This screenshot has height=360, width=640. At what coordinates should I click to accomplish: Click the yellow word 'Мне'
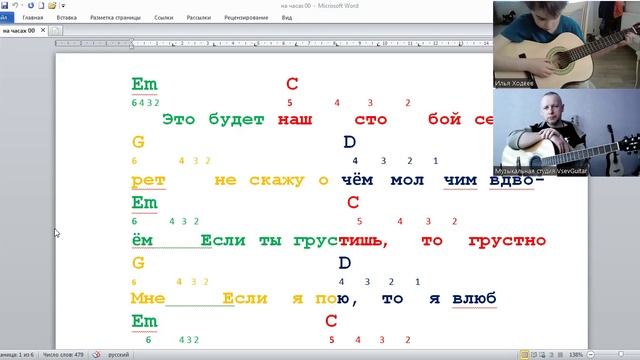pos(148,298)
